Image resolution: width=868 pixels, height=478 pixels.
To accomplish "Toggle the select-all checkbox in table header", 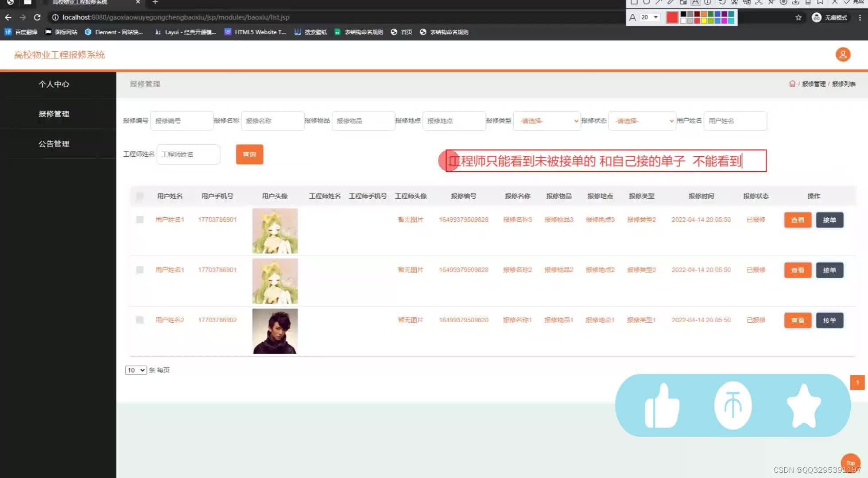I will click(140, 196).
